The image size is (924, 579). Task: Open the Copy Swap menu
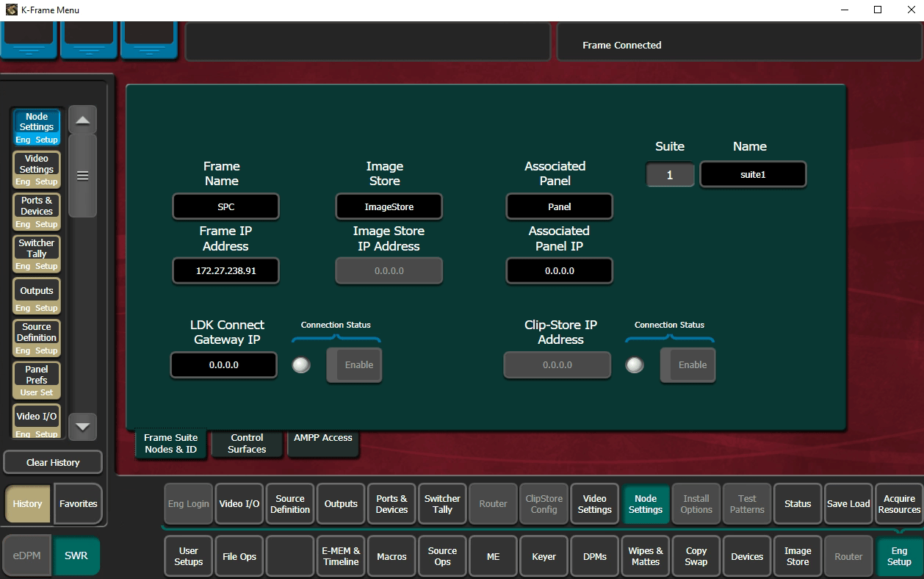coord(696,556)
